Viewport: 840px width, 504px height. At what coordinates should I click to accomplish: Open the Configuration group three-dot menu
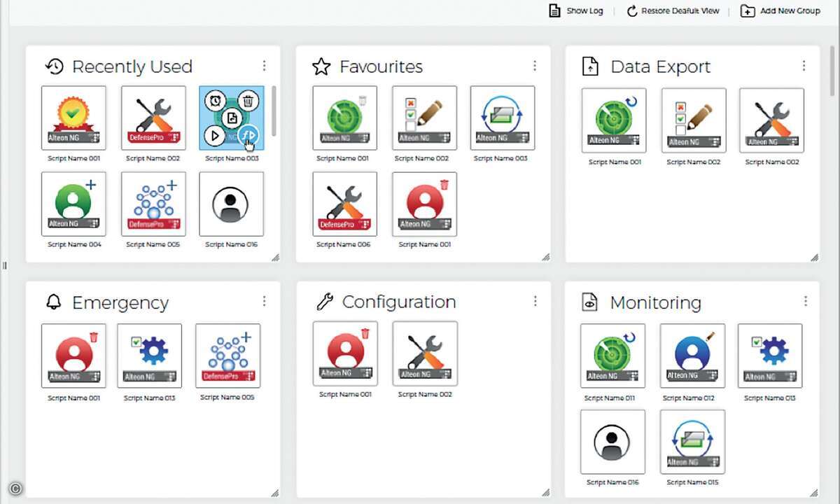point(535,301)
